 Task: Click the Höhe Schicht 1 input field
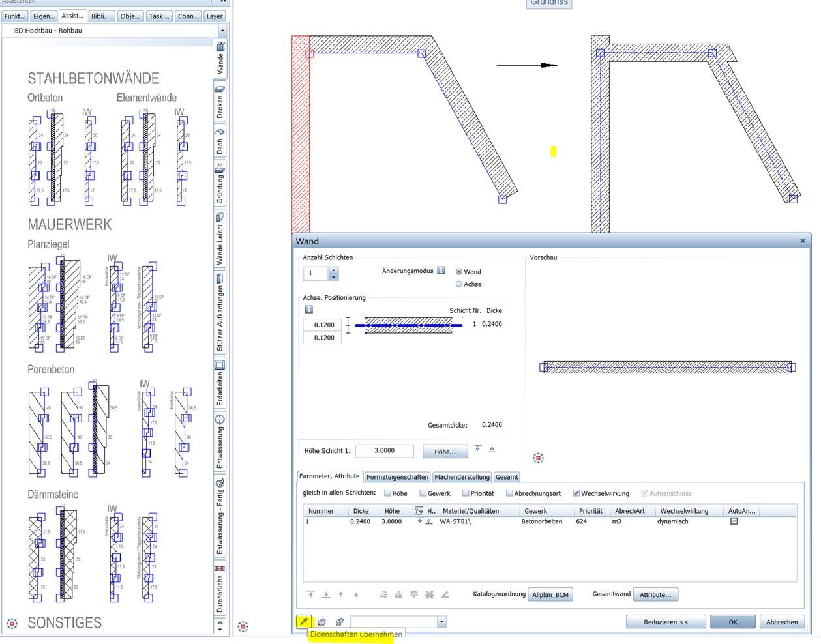(x=384, y=450)
